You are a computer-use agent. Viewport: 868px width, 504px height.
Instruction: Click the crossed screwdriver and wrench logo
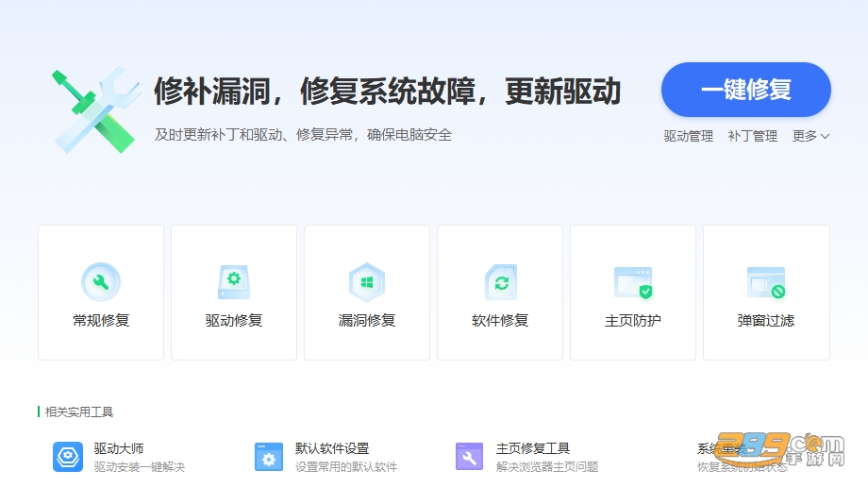(x=95, y=109)
